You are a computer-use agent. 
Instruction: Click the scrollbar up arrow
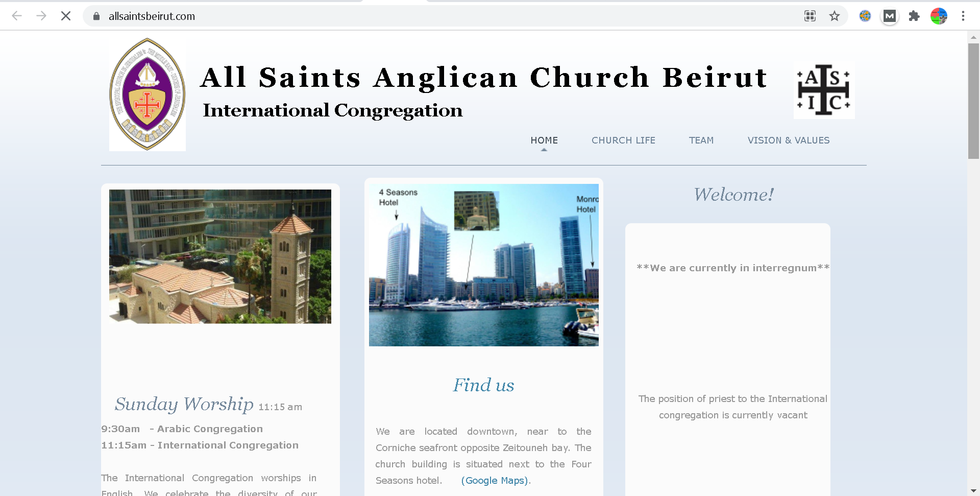pos(973,37)
